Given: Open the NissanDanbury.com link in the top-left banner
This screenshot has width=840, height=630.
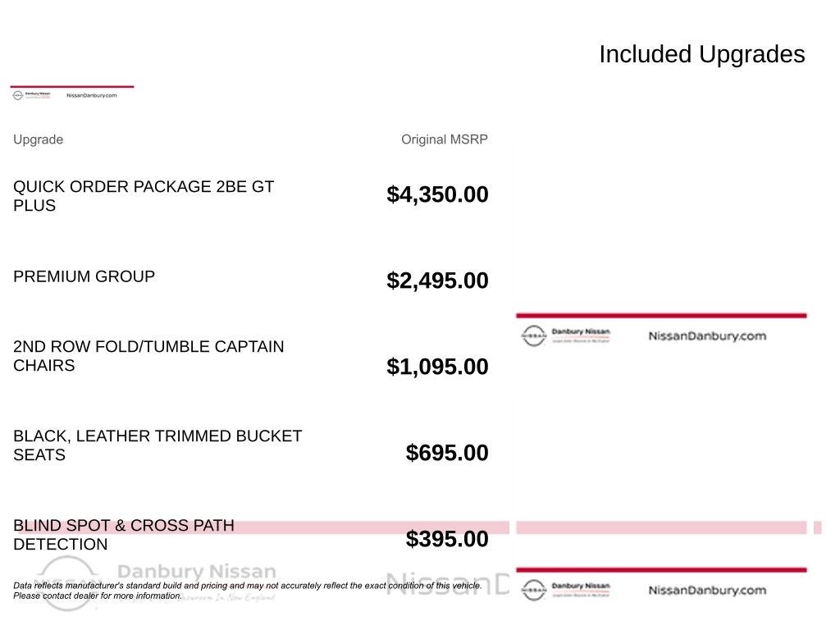Looking at the screenshot, I should point(91,95).
